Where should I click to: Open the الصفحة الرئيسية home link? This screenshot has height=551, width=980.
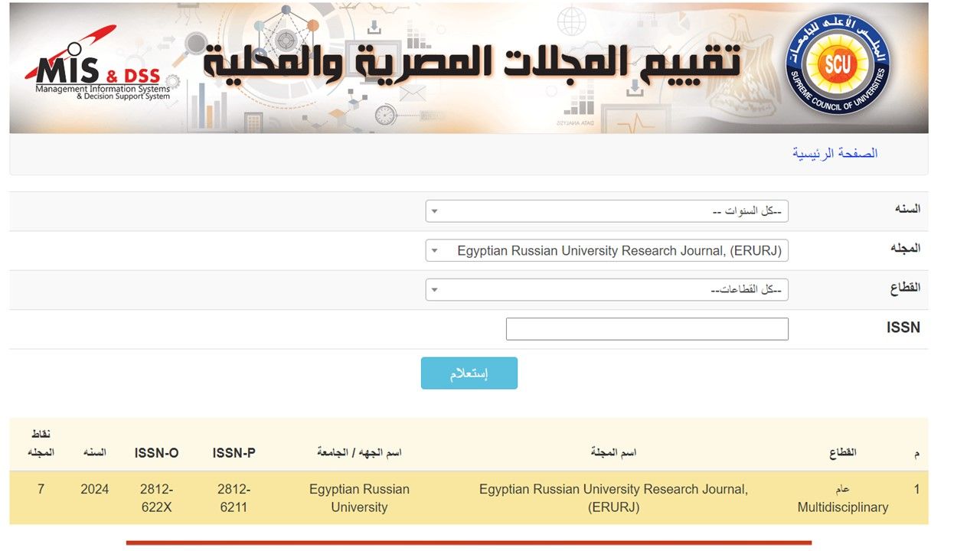click(835, 153)
